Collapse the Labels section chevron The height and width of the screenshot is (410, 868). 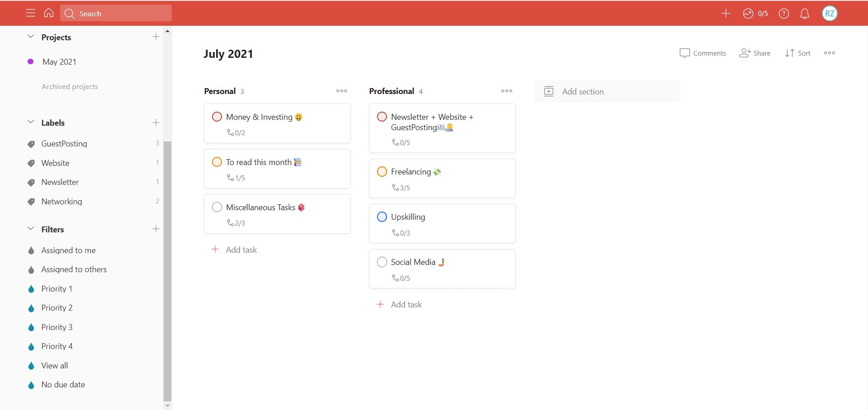(x=31, y=122)
